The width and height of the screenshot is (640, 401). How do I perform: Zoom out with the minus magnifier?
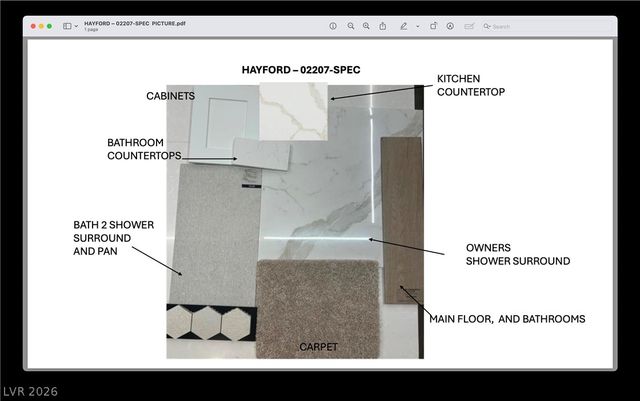(350, 26)
